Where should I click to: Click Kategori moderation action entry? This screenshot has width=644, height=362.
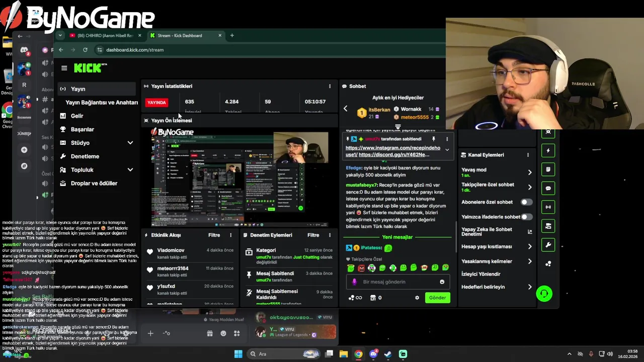coord(289,256)
